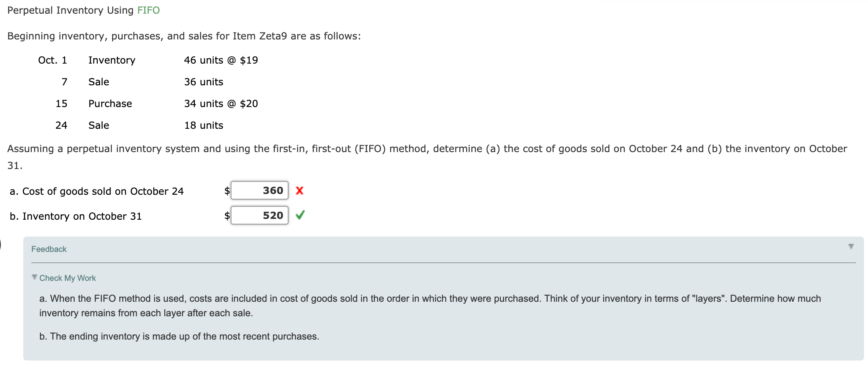The height and width of the screenshot is (375, 868).
Task: Click the dollar sign before the 520 field
Action: point(227,216)
